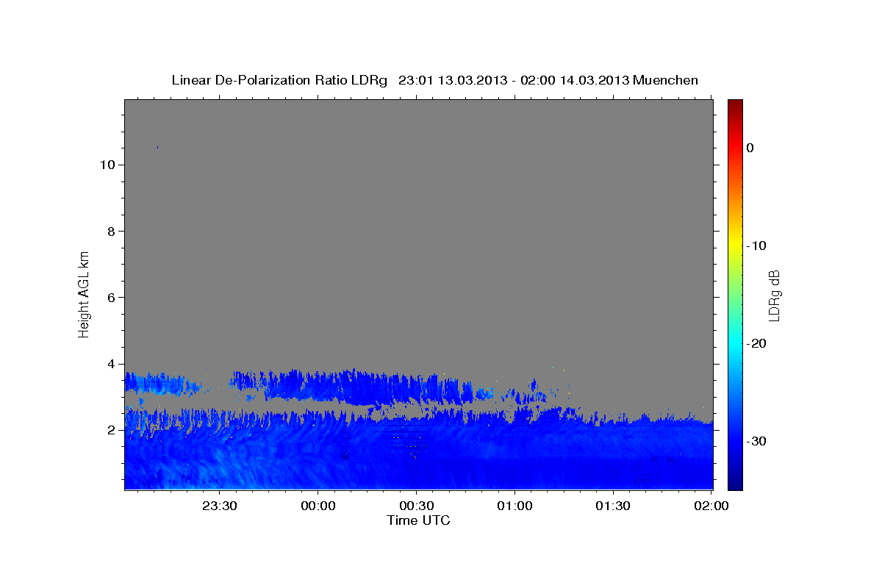Click the height tick label "6"

pyautogui.click(x=110, y=297)
